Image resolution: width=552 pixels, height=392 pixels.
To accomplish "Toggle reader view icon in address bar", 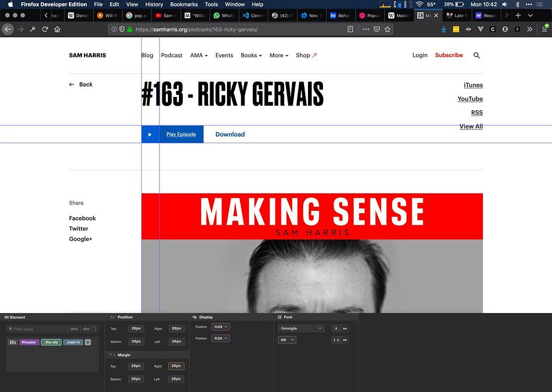I will 351,30.
